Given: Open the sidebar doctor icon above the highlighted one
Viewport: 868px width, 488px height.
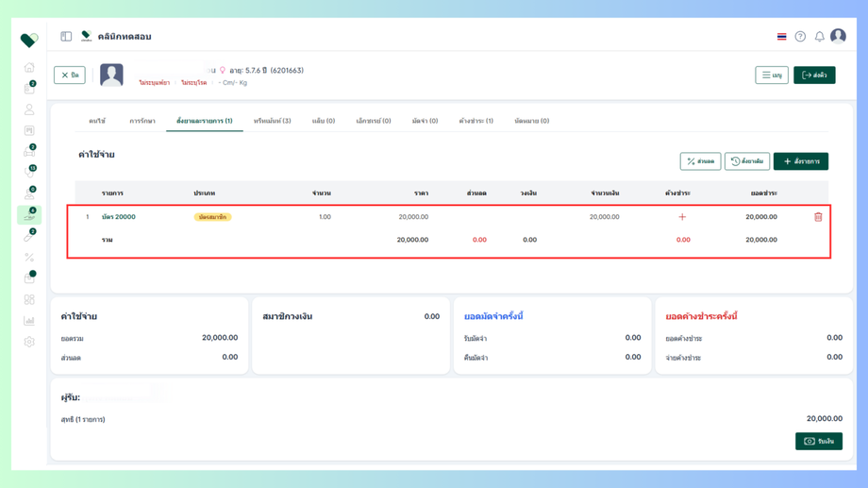Looking at the screenshot, I should (29, 194).
